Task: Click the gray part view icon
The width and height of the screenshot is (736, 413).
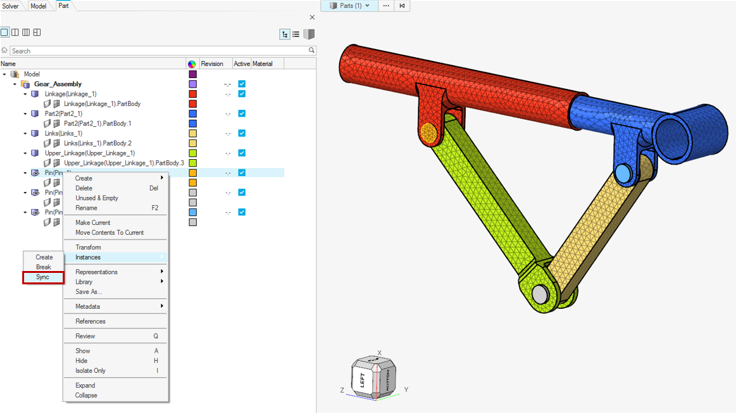Action: pos(309,34)
